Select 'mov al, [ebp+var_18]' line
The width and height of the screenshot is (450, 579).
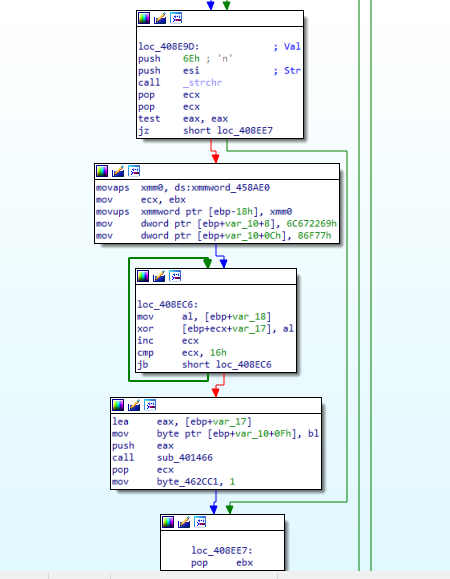(x=204, y=317)
